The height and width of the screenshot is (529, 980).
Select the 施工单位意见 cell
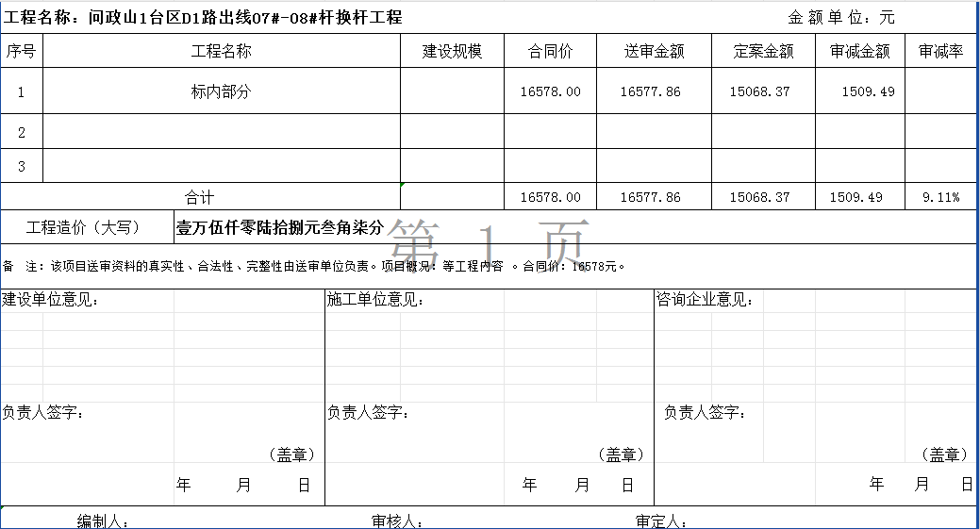[375, 300]
